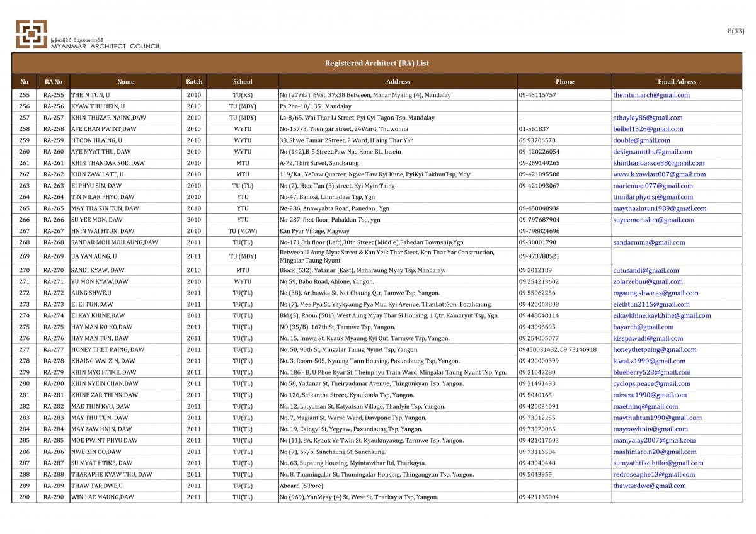Open the cutusandi@gmail.com email link
The height and width of the screenshot is (534, 756).
point(646,270)
